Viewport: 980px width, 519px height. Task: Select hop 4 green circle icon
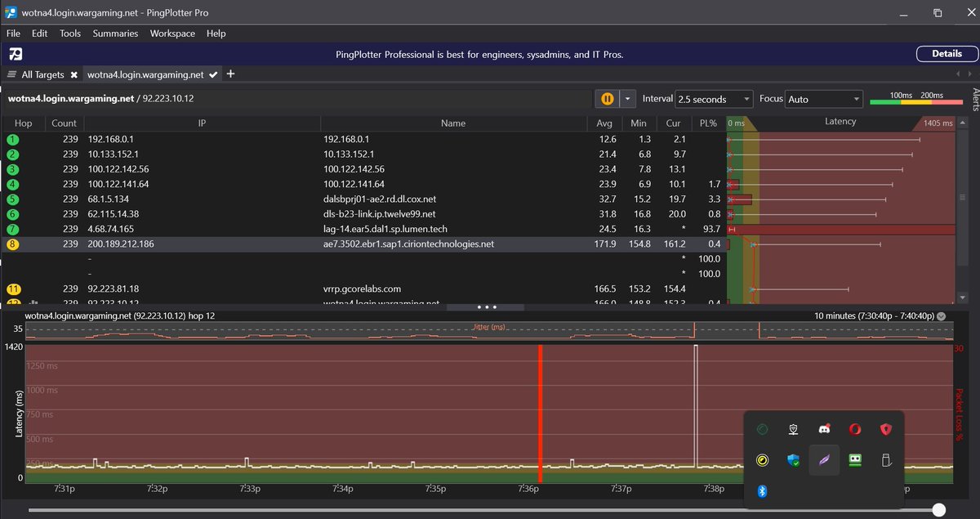(12, 184)
